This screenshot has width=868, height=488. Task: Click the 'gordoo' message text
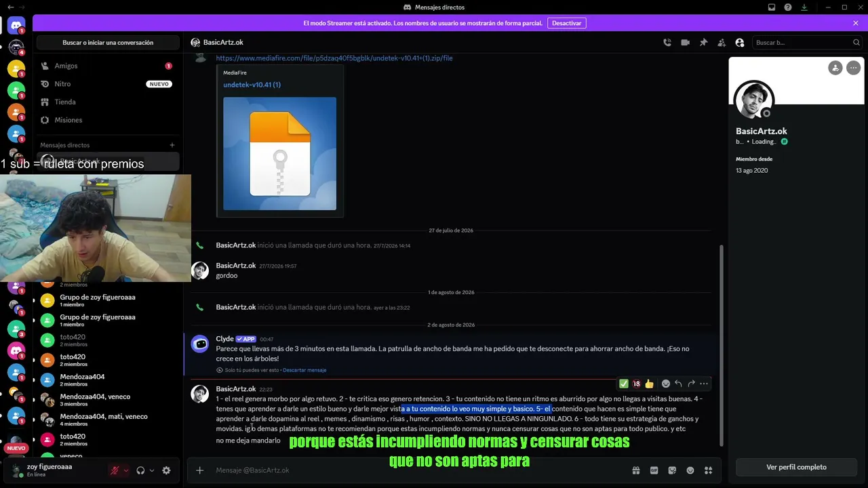click(226, 276)
